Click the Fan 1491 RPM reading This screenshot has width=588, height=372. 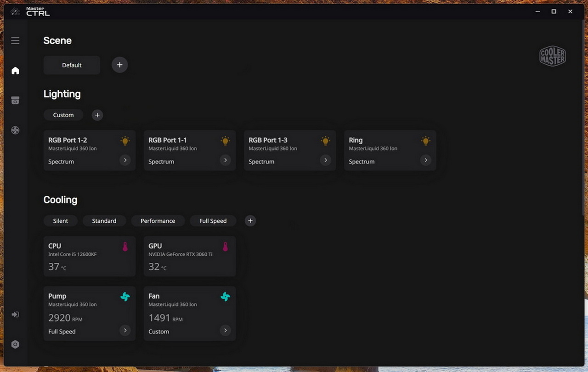(x=165, y=318)
